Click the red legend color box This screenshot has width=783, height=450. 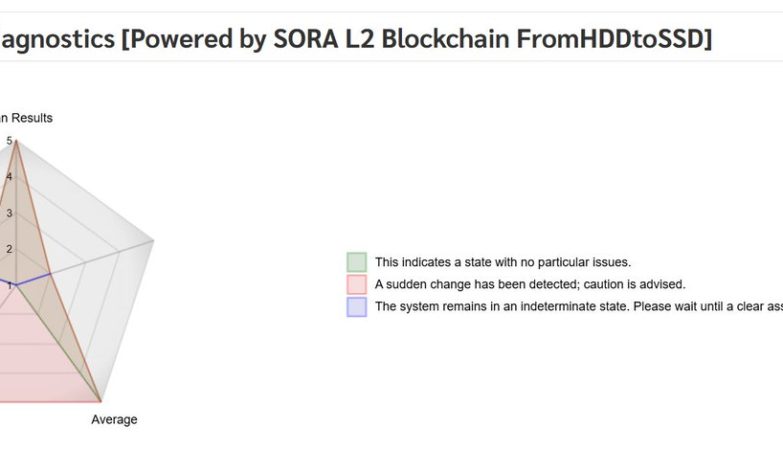point(357,284)
